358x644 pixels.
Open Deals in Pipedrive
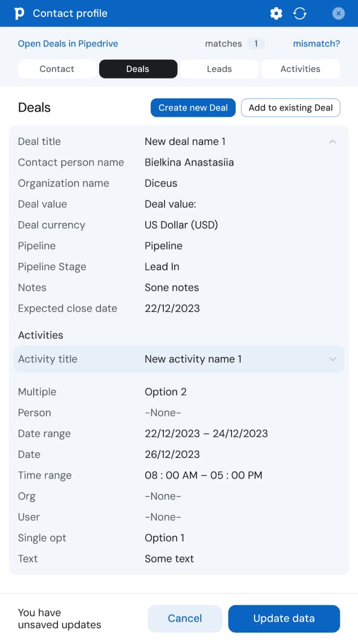pyautogui.click(x=68, y=43)
